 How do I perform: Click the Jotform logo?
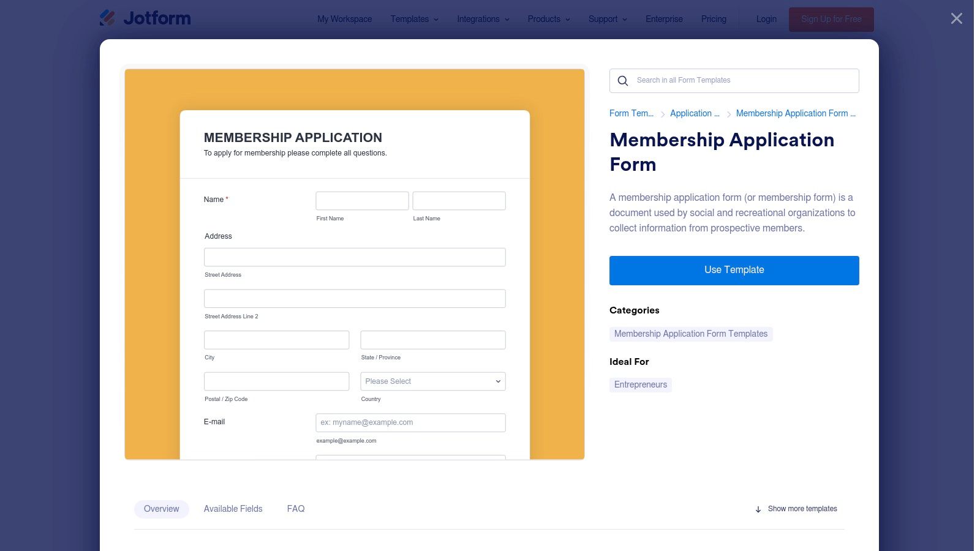(145, 18)
